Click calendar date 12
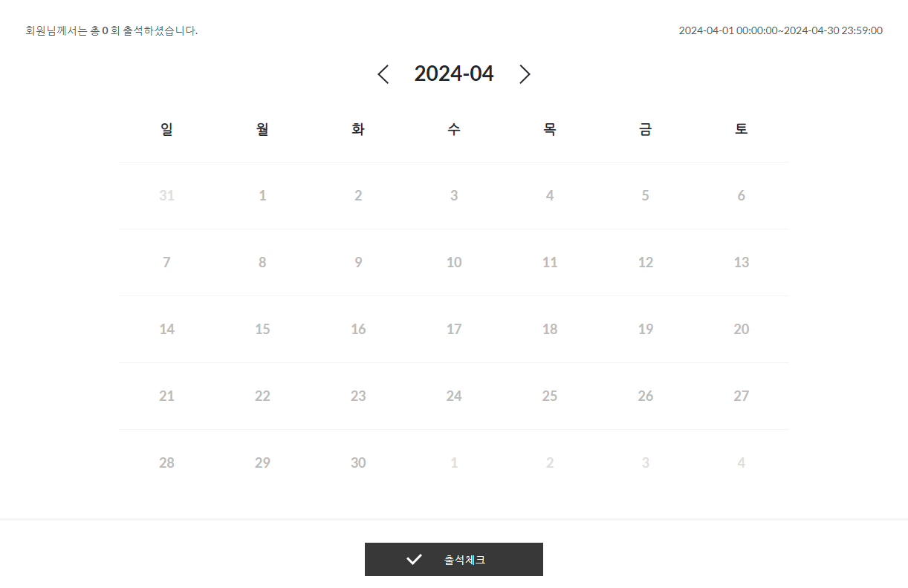This screenshot has height=588, width=908. 646,263
